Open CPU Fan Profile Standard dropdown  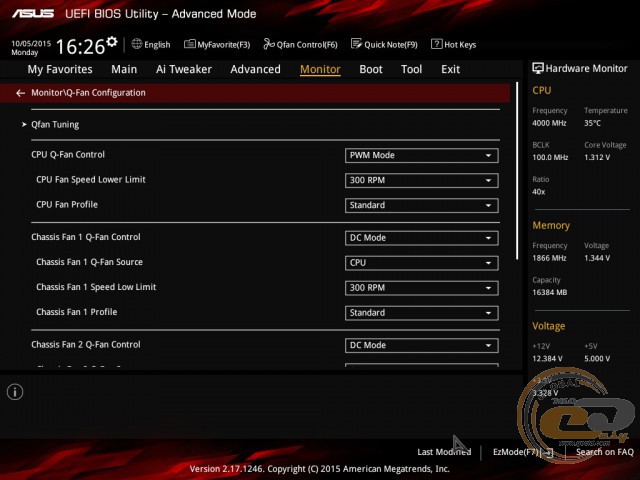click(422, 205)
